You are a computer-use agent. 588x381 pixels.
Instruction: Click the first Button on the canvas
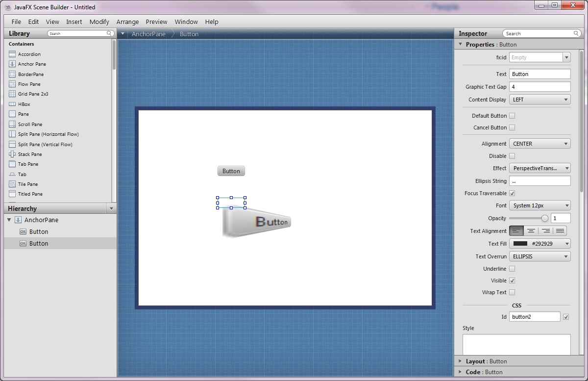point(231,171)
